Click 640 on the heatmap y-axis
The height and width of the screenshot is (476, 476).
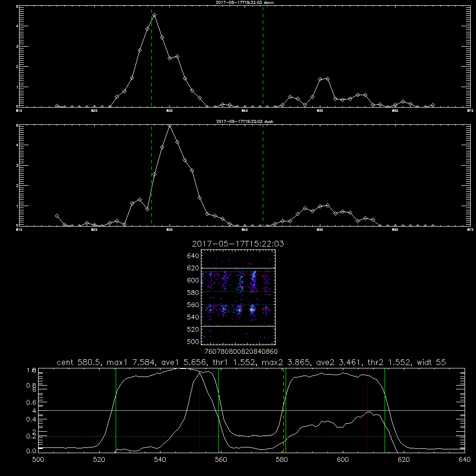point(193,256)
